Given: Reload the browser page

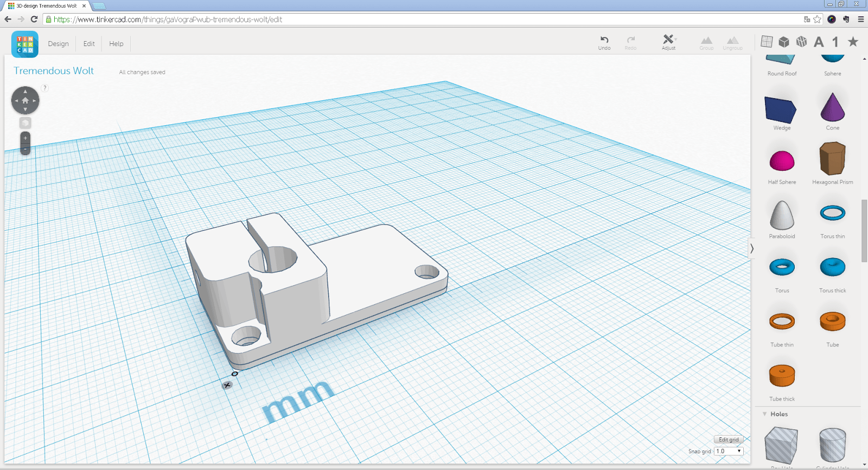Looking at the screenshot, I should point(34,20).
